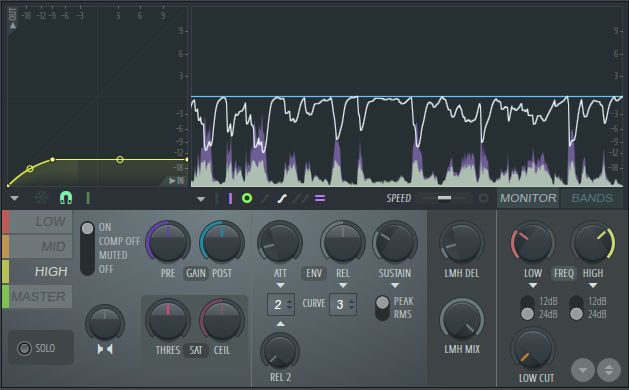This screenshot has height=390, width=629.
Task: Select the MASTER band tab
Action: click(38, 297)
